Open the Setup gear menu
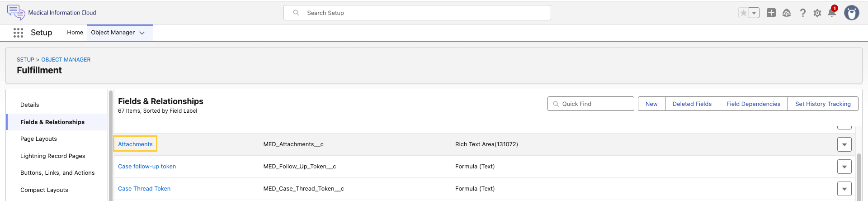 817,13
